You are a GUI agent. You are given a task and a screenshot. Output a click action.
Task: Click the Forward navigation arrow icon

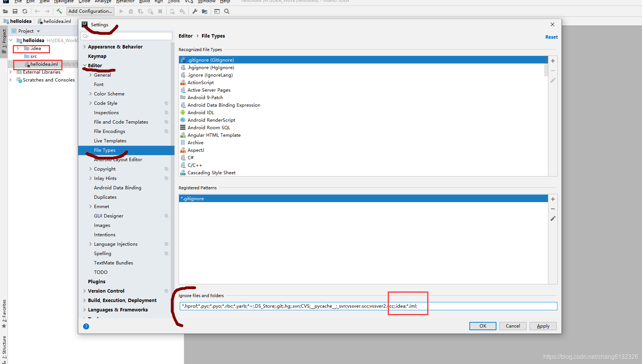[47, 11]
